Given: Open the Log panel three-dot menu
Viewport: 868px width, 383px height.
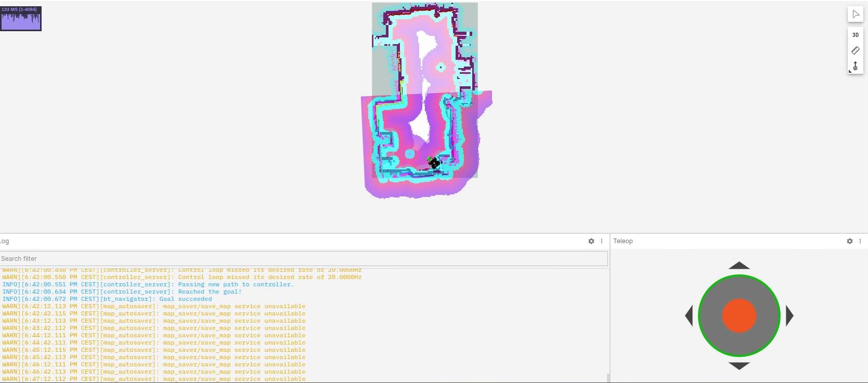Looking at the screenshot, I should pos(602,241).
